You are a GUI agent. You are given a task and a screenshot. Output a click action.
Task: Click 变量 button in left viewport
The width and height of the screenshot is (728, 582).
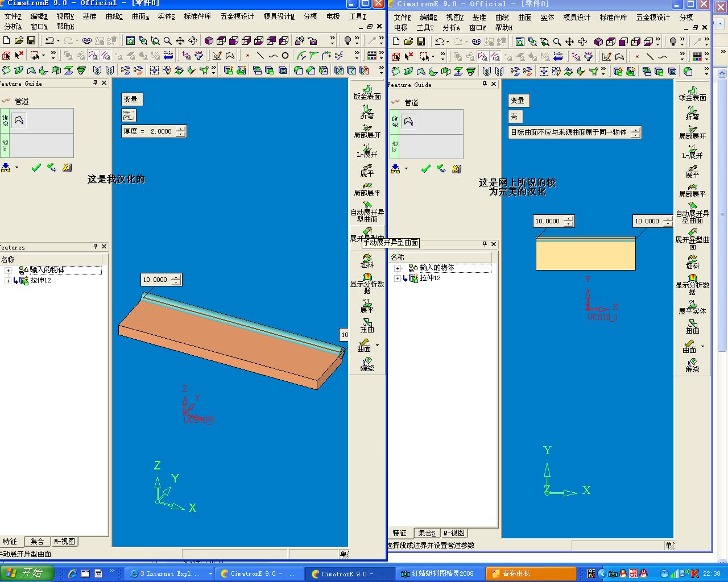pos(132,99)
